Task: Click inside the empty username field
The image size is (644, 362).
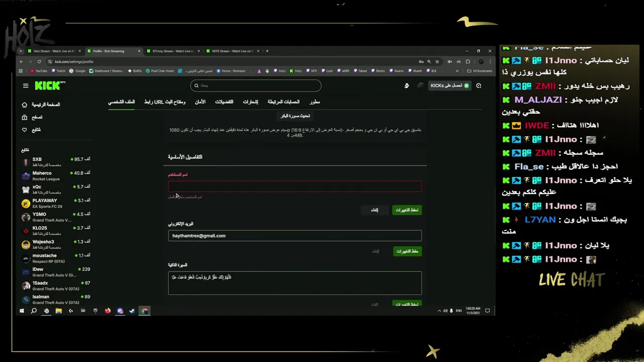Action: 295,187
